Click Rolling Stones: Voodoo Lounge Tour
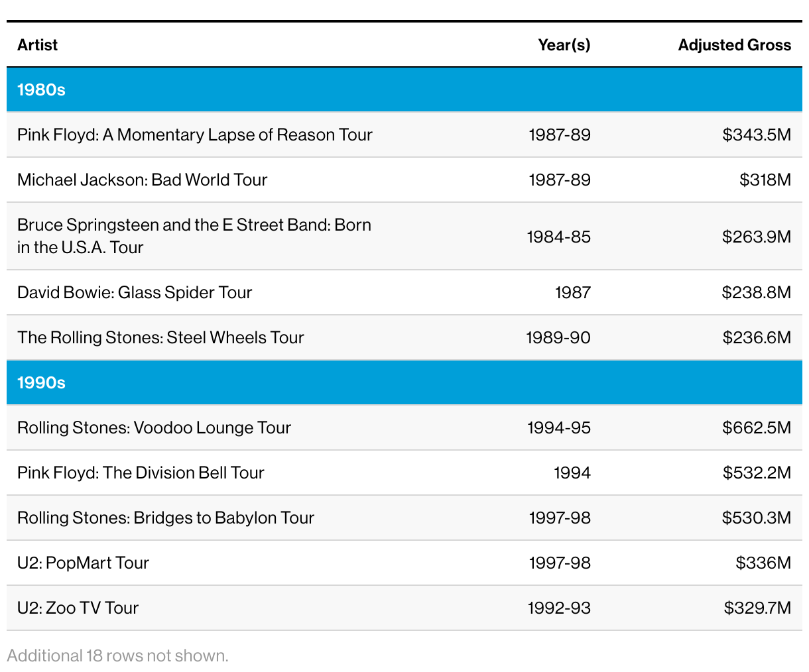The image size is (809, 672). (154, 428)
